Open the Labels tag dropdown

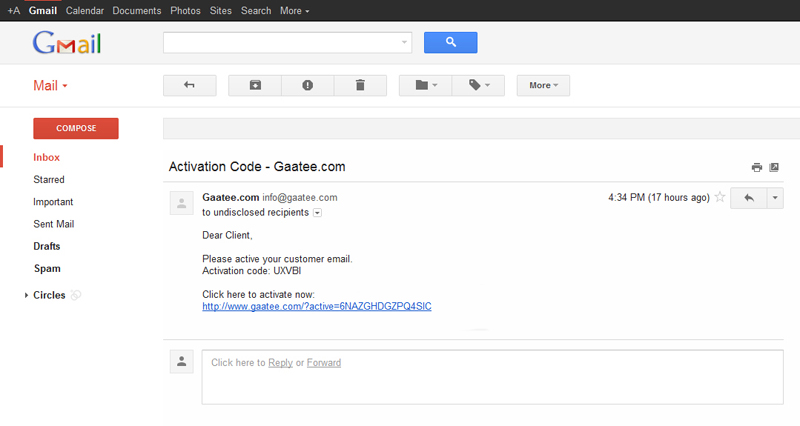tap(479, 85)
